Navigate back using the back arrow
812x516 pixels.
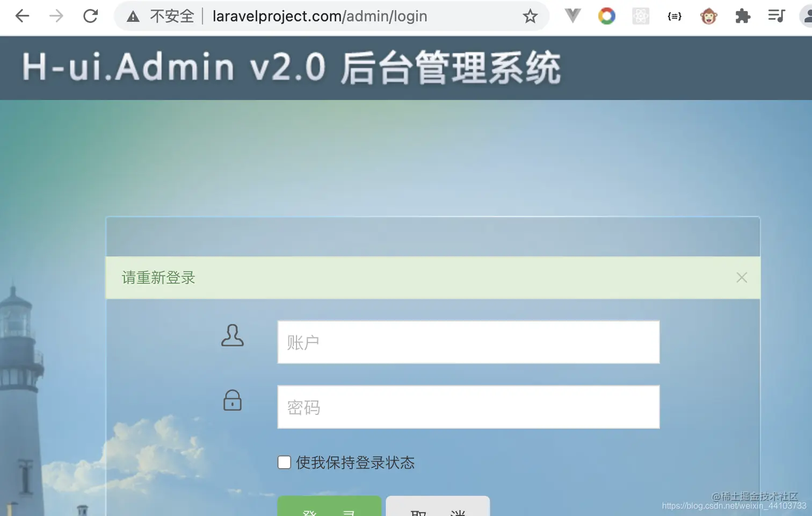coord(21,16)
